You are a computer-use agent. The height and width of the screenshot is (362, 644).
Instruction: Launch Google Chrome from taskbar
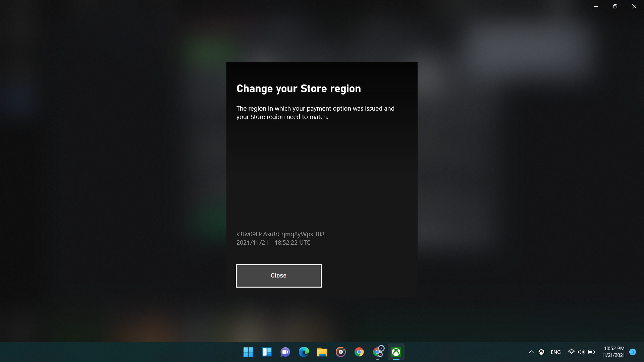tap(359, 352)
